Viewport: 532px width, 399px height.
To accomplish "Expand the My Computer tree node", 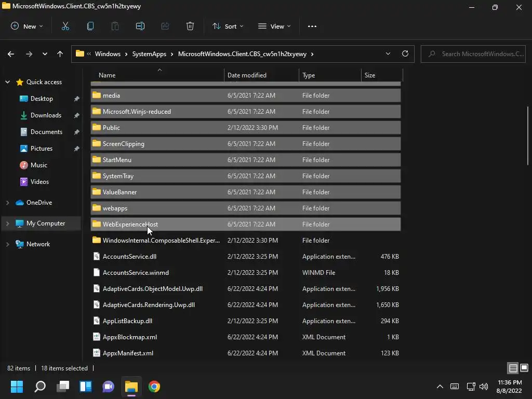I will coord(7,223).
